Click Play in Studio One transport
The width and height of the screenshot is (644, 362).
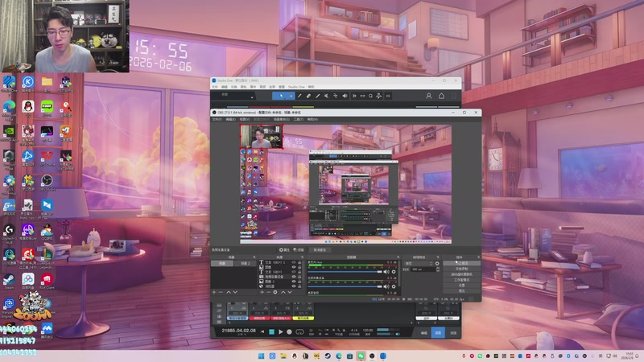tap(280, 331)
